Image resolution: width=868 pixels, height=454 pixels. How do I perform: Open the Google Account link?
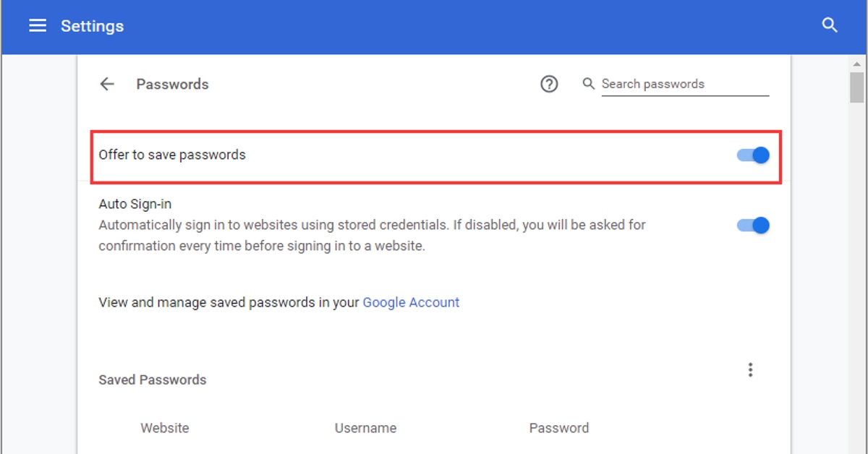[x=411, y=302]
